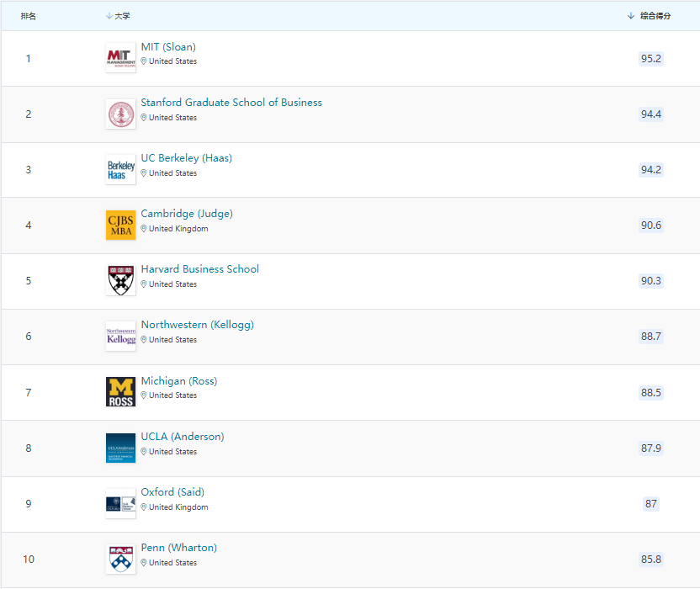Click the location pin under MIT (Sloan)
The height and width of the screenshot is (589, 700).
click(x=144, y=61)
